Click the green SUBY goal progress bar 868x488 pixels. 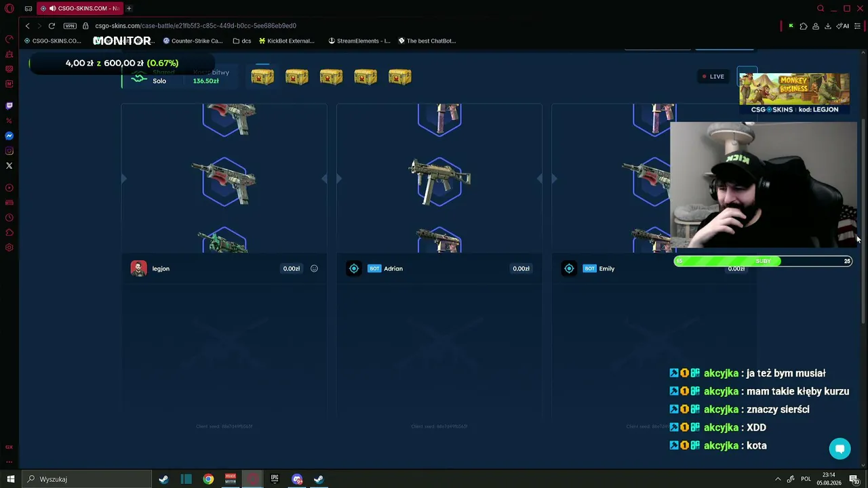point(763,261)
